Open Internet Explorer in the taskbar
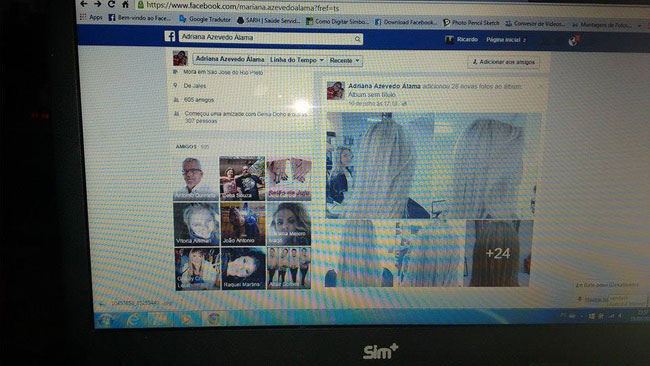The width and height of the screenshot is (650, 366). pyautogui.click(x=133, y=319)
